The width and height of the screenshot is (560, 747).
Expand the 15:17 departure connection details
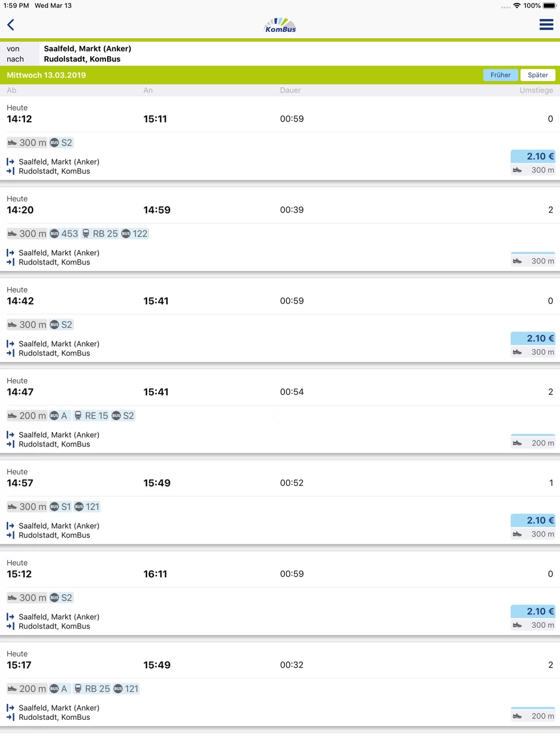(280, 685)
